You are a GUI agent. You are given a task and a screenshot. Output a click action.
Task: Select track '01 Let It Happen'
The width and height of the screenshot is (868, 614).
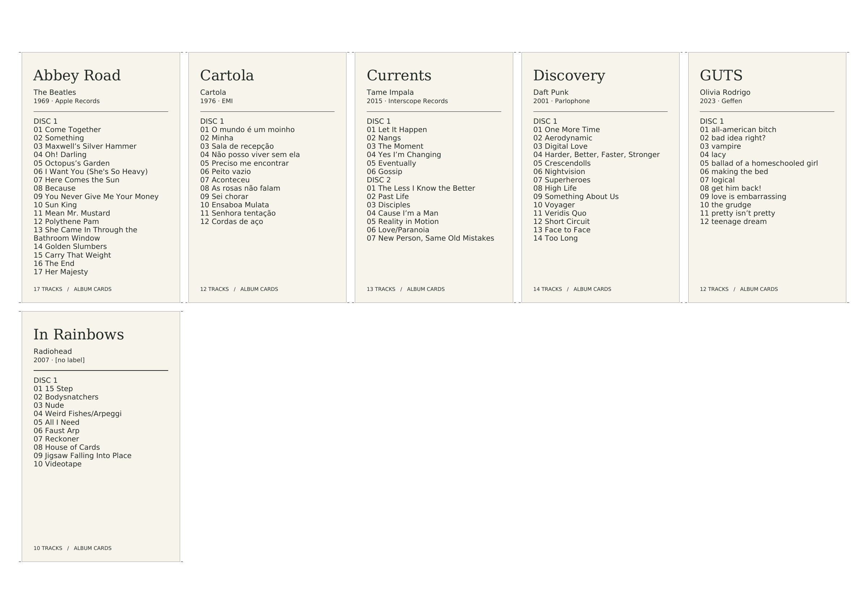[x=397, y=130]
